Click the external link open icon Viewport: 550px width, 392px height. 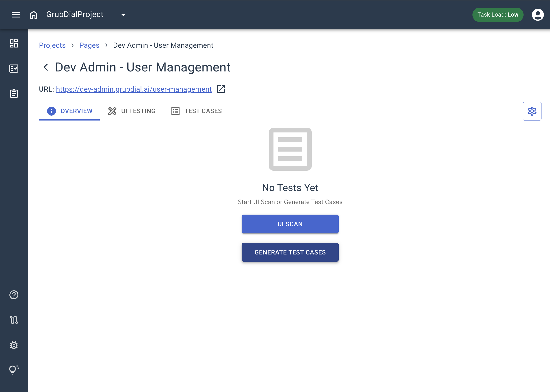[221, 89]
